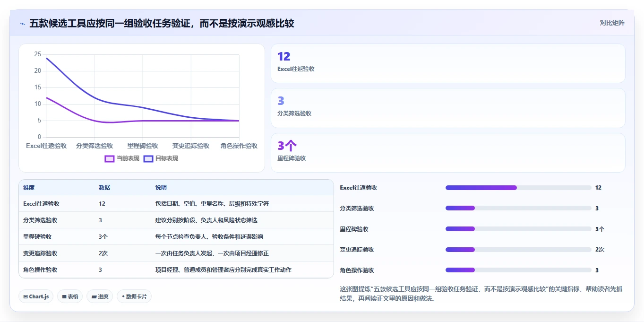Screen dimensions: 644x322
Task: Click the Chart.js tag chip
Action: click(36, 296)
